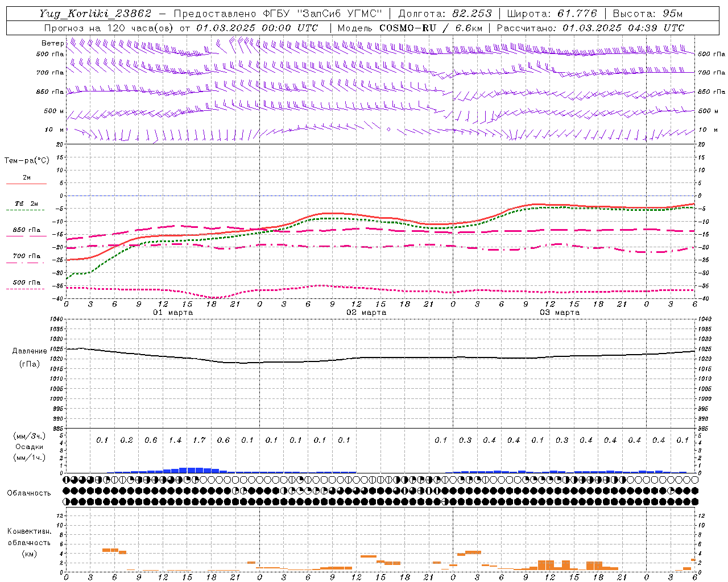This screenshot has height=582, width=728.
Task: Click the 700 гПа temperature legend entry
Action: 26,256
